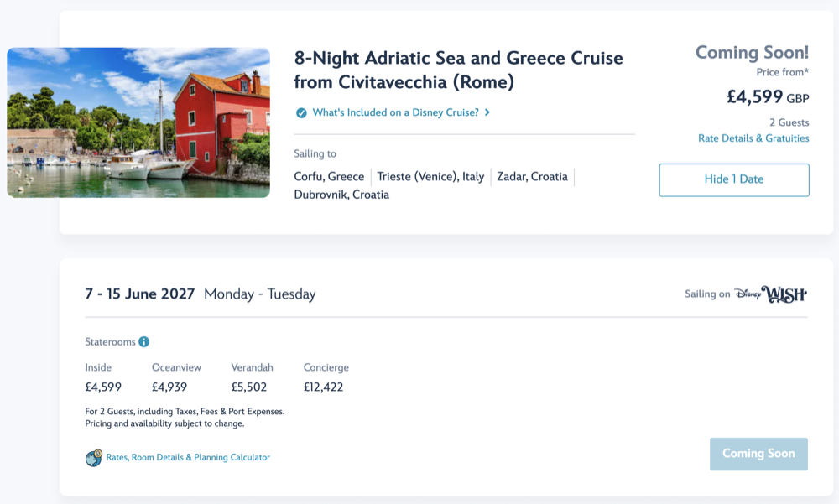839x504 pixels.
Task: Click the Dubrovnik, Croatia port
Action: tap(341, 195)
